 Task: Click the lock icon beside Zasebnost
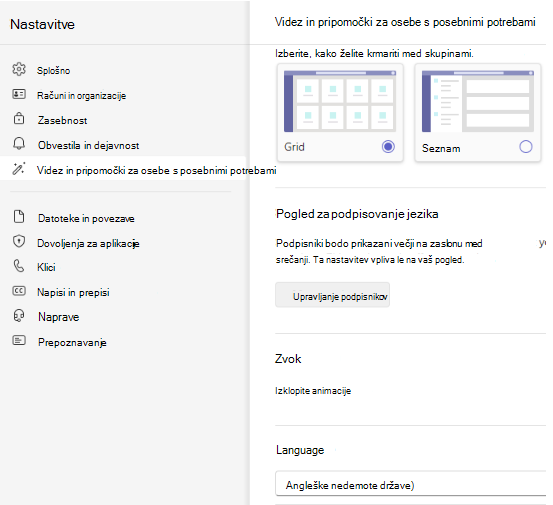point(19,119)
